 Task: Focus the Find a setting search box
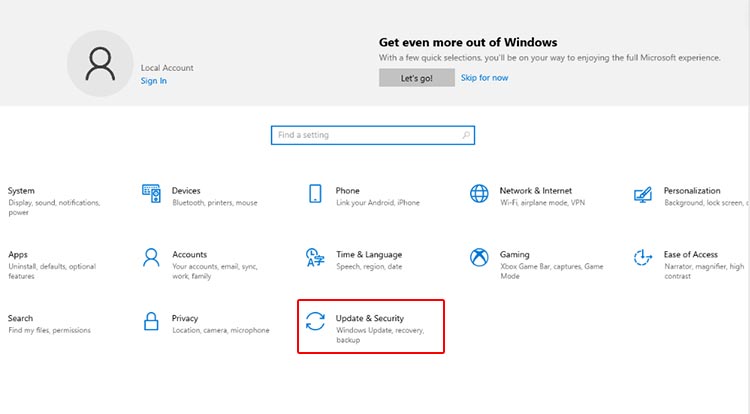[373, 135]
